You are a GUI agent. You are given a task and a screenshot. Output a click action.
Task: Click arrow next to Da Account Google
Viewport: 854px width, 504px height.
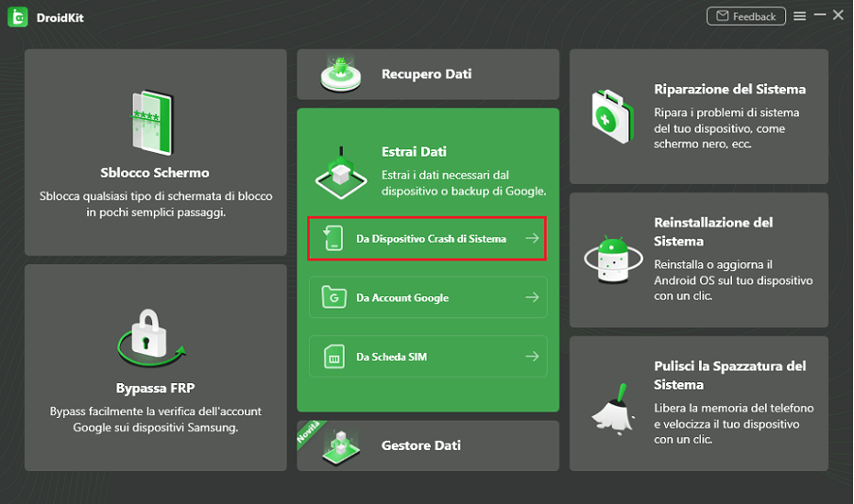[x=532, y=298]
